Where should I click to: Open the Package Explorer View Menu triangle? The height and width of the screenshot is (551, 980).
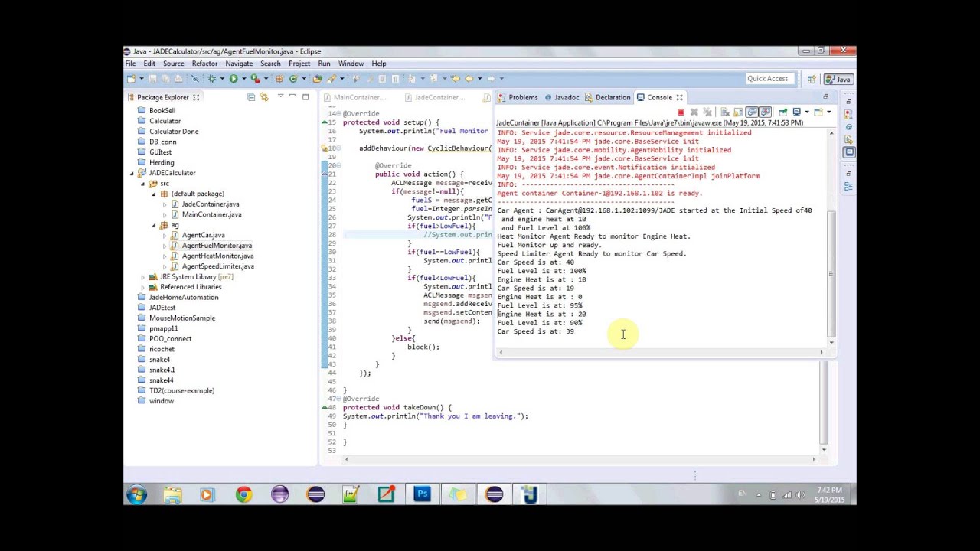point(281,96)
